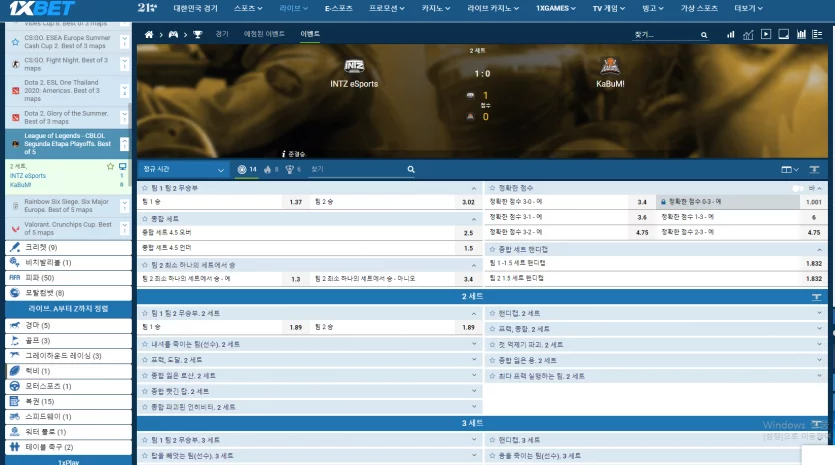The image size is (835, 465).
Task: Open the column layout dropdown in markets bar
Action: (x=790, y=169)
